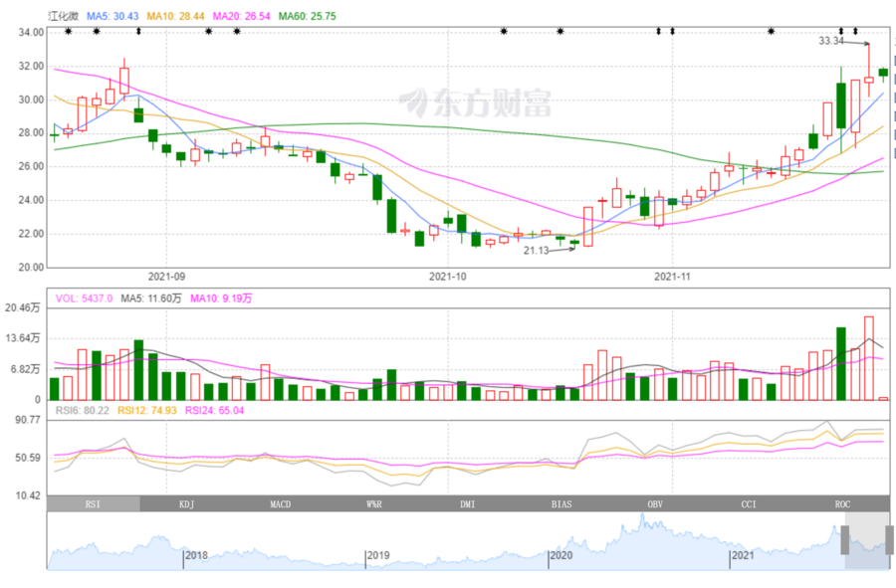The height and width of the screenshot is (588, 896).
Task: Click the 22.00 price axis label
Action: point(31,234)
